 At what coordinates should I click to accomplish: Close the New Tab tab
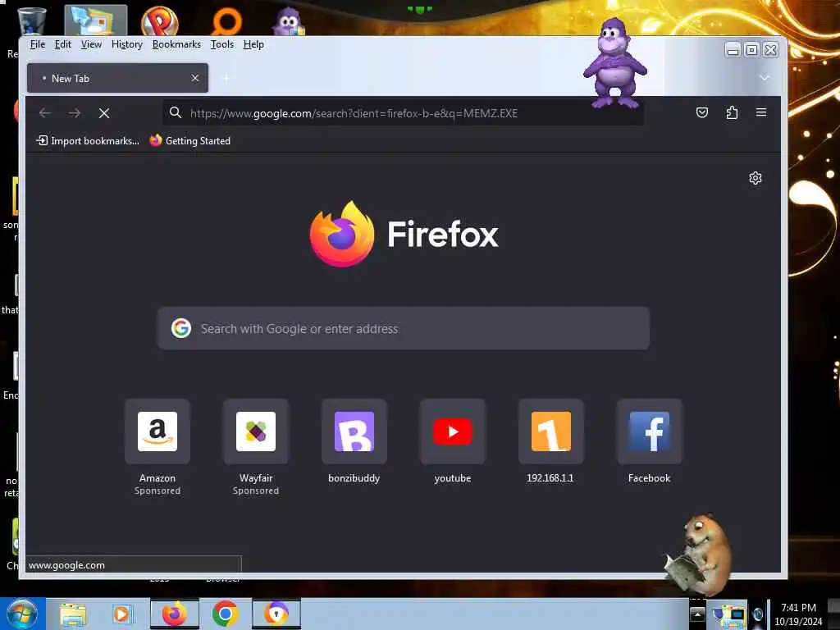pos(195,78)
